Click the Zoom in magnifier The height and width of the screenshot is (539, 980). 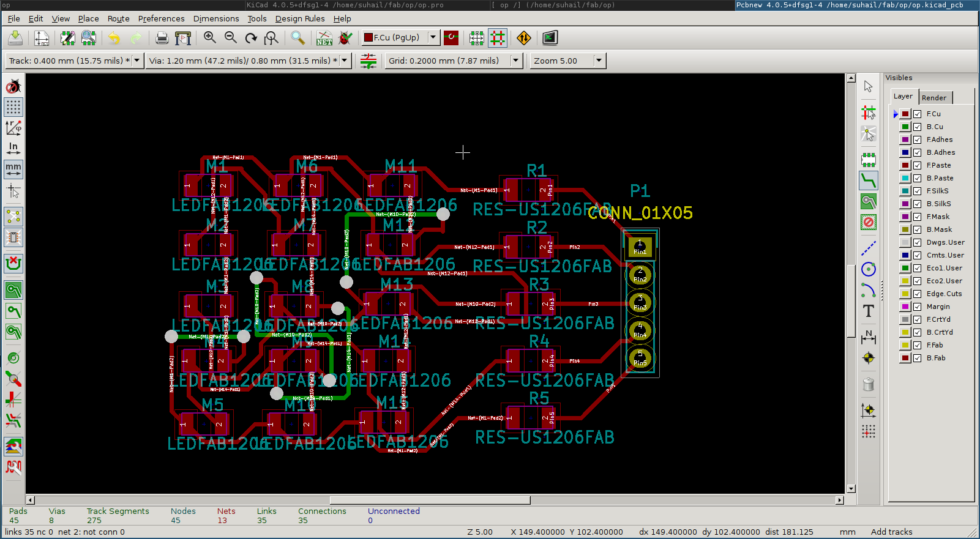coord(209,38)
